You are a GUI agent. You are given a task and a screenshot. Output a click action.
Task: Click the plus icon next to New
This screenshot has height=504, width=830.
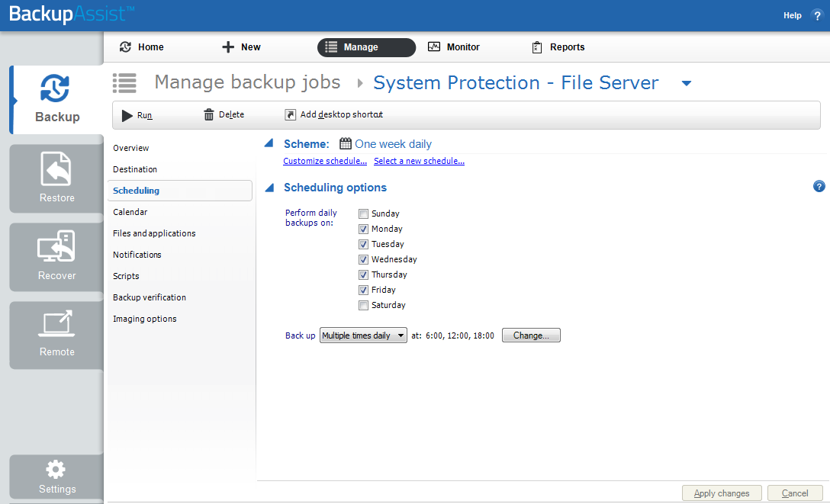click(228, 47)
